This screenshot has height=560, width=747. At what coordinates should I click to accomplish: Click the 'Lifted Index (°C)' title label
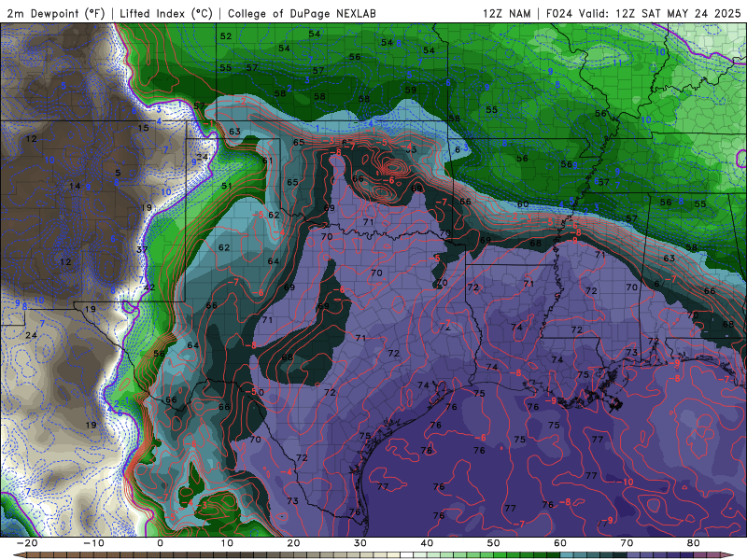166,13
